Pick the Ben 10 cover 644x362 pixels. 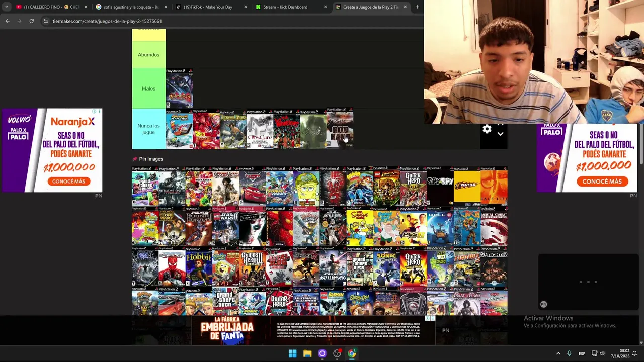point(440,267)
